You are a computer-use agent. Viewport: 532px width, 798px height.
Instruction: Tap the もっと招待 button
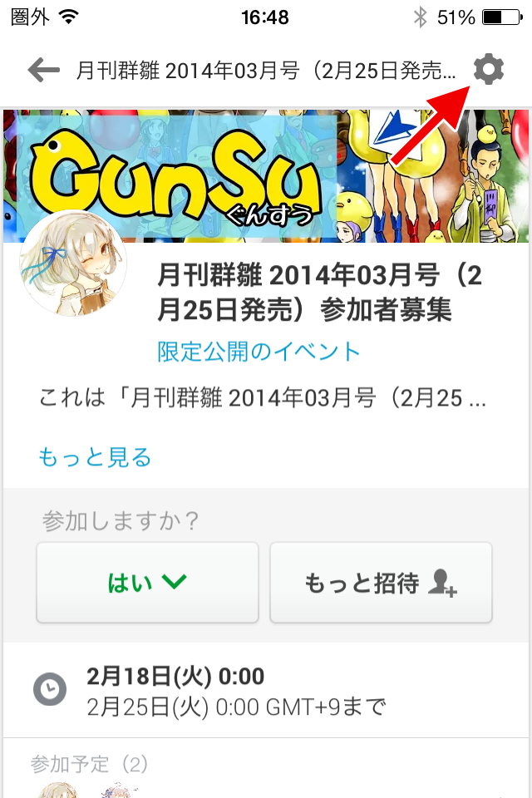pyautogui.click(x=381, y=582)
